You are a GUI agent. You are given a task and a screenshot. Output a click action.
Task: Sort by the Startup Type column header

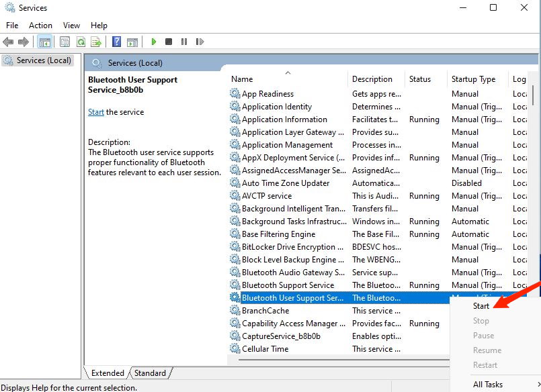tap(473, 79)
